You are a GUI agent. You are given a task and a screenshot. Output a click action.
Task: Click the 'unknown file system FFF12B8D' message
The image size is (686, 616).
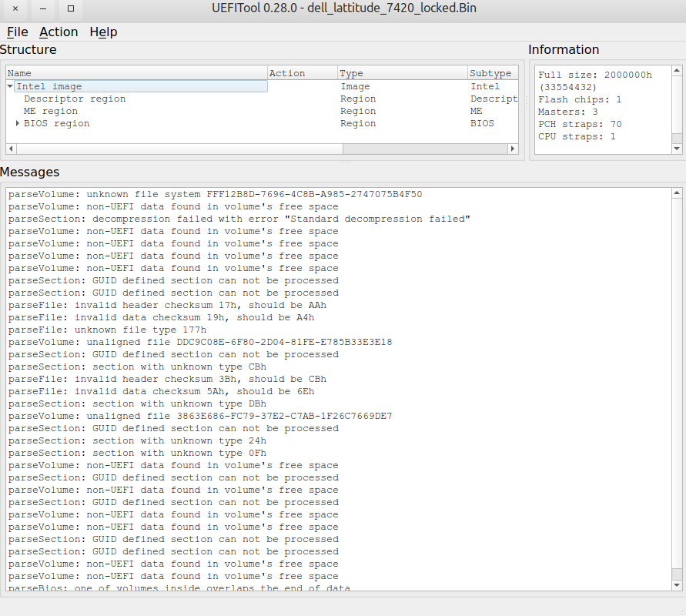(x=216, y=194)
